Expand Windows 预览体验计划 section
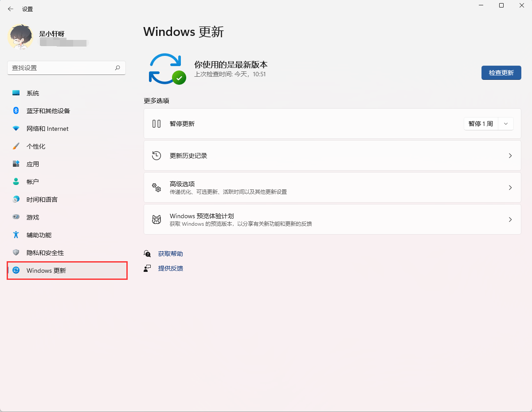Image resolution: width=532 pixels, height=412 pixels. [332, 219]
